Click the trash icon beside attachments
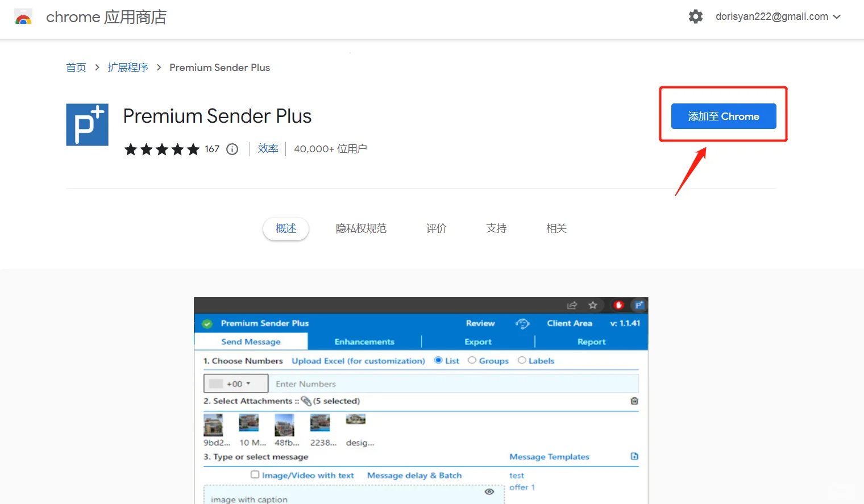This screenshot has width=864, height=504. [x=634, y=401]
